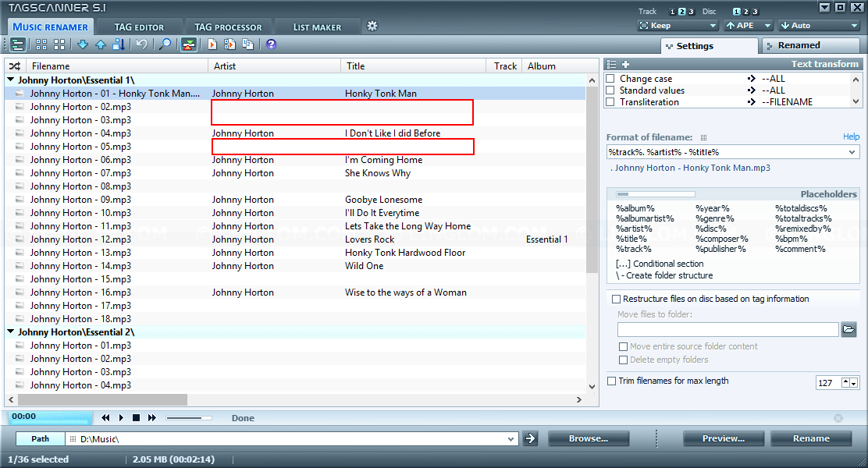
Task: Insert the %album% placeholder
Action: 635,208
